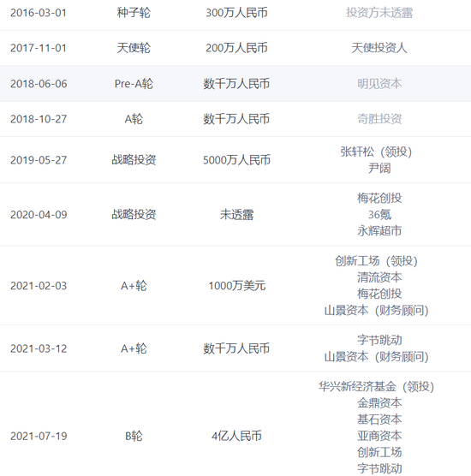Image resolution: width=471 pixels, height=476 pixels.
Task: Open the 永辉超市 investor link
Action: (379, 231)
